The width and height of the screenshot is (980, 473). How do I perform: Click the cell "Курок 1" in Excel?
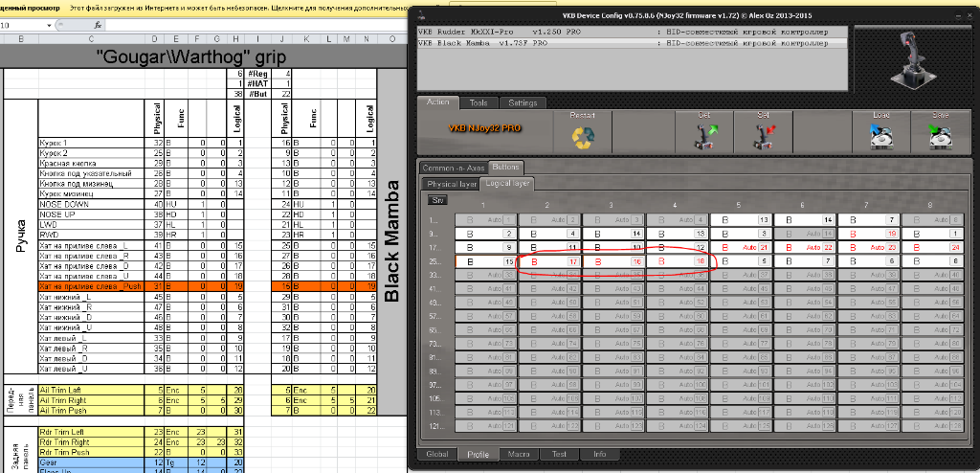click(x=91, y=144)
